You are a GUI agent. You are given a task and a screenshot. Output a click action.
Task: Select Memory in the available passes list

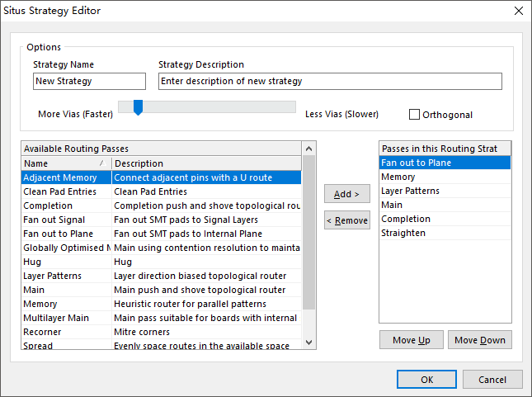pos(67,304)
